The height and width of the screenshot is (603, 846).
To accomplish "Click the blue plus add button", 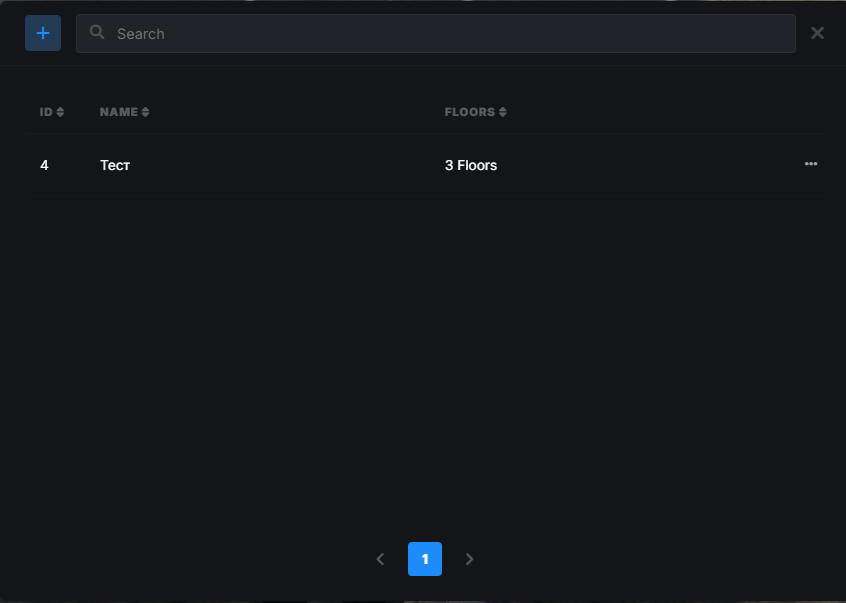I will 43,33.
